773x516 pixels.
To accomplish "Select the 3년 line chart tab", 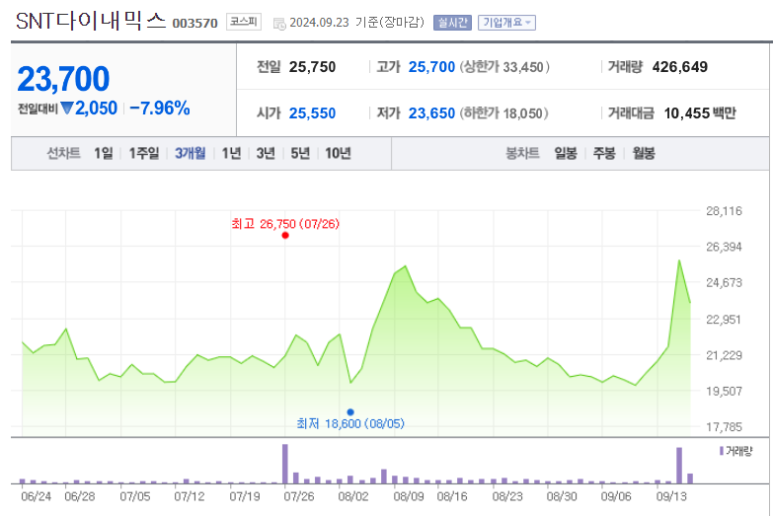I will click(x=265, y=153).
